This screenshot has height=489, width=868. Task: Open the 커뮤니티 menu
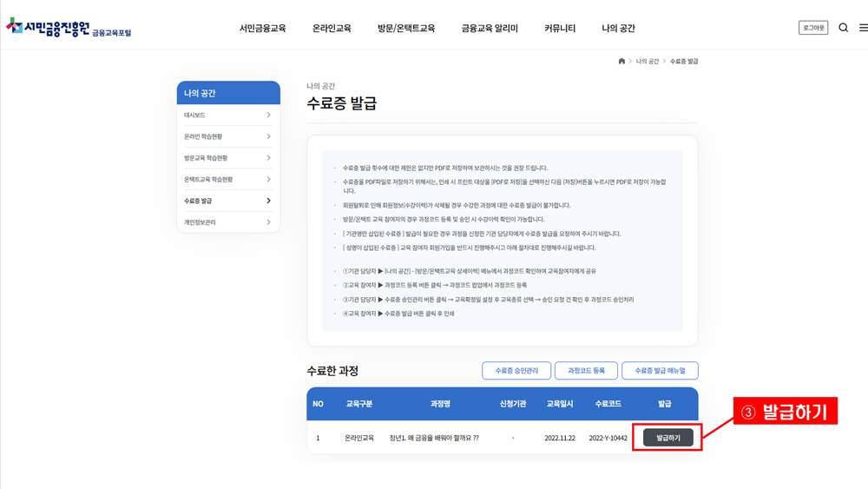point(560,29)
